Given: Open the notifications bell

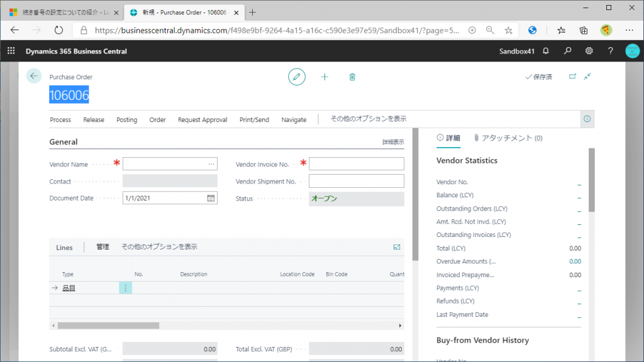Looking at the screenshot, I should pos(546,51).
